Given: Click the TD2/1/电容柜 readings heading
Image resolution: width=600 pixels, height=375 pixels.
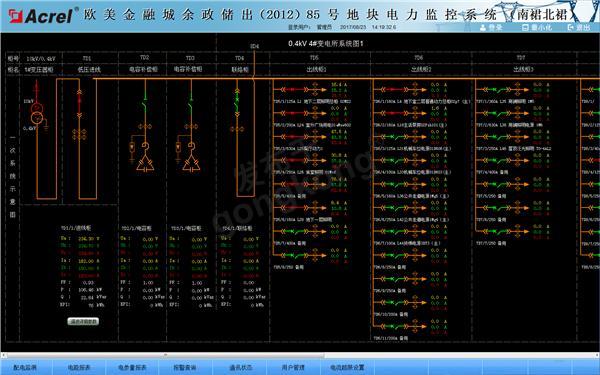Looking at the screenshot, I should [x=137, y=228].
